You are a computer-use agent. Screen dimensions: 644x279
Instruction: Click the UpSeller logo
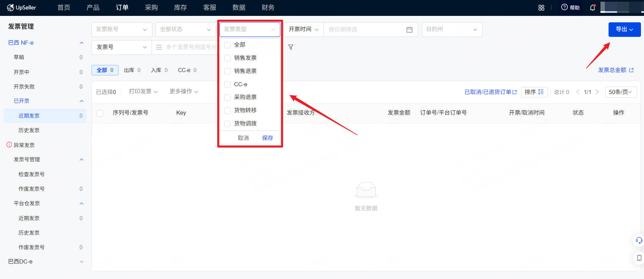coord(21,7)
